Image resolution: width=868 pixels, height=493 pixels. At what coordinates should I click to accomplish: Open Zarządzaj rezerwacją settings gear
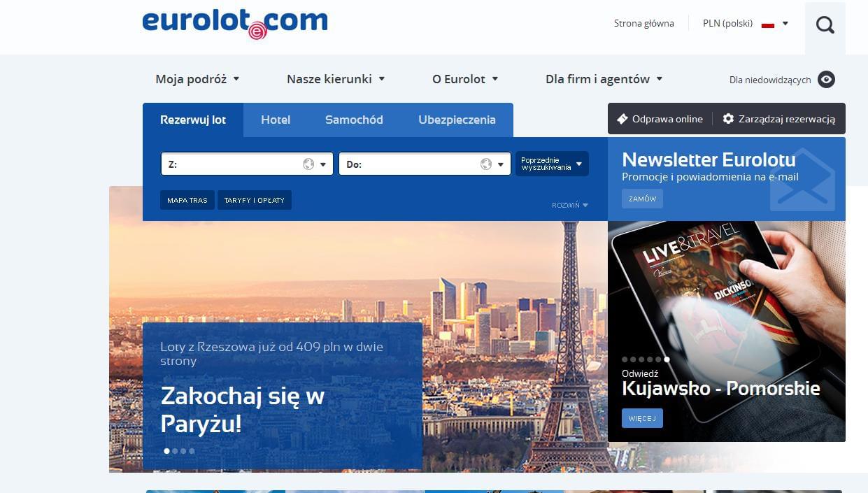[728, 119]
